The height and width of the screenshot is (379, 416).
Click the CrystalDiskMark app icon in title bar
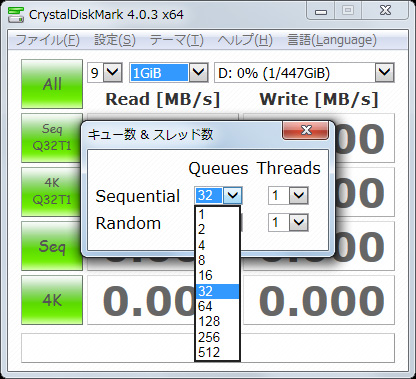[16, 14]
